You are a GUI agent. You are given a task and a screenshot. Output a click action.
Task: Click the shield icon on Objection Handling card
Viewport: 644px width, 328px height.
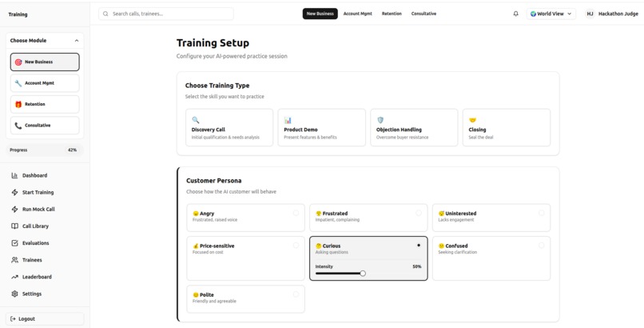pyautogui.click(x=380, y=120)
